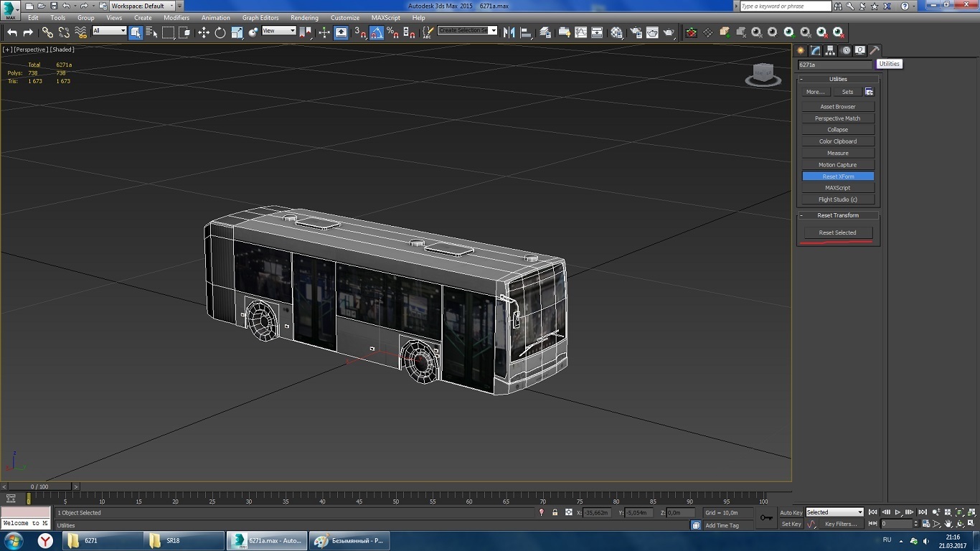This screenshot has height=551, width=980.
Task: Activate Select and Move tool
Action: click(204, 32)
